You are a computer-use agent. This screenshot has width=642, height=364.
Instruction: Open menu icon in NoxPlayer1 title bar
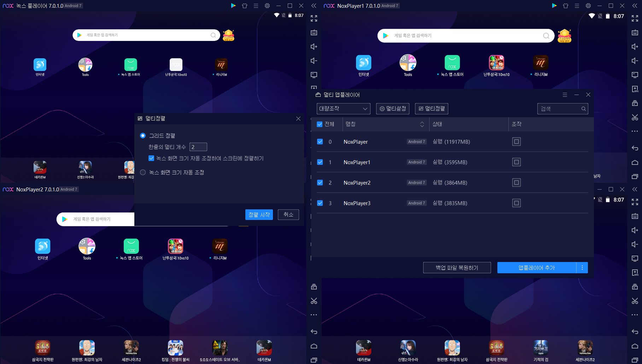coord(577,6)
